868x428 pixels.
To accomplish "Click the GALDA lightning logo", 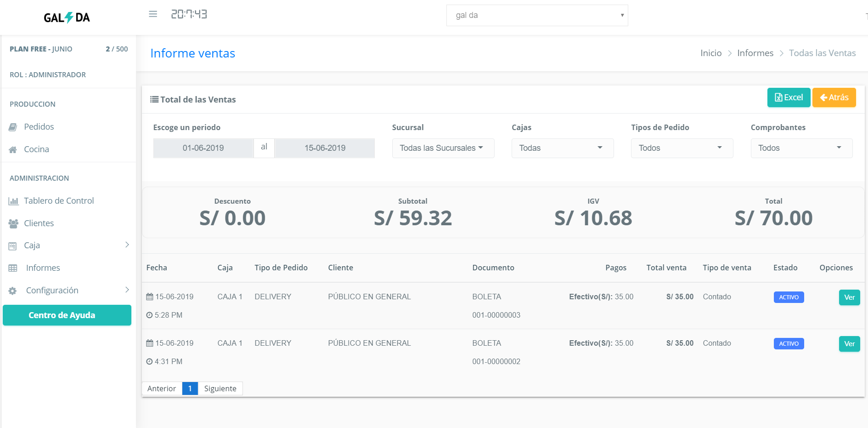I will 67,17.
